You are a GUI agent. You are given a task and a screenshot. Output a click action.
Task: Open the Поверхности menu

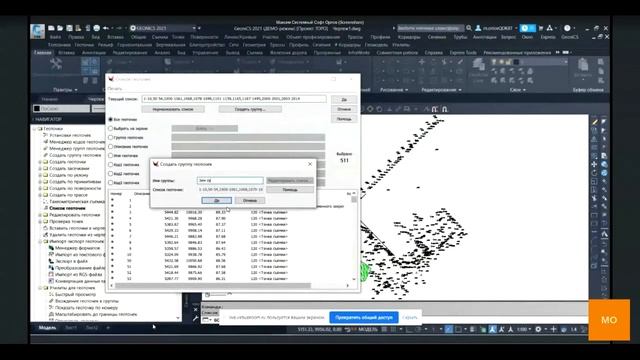[x=204, y=37]
